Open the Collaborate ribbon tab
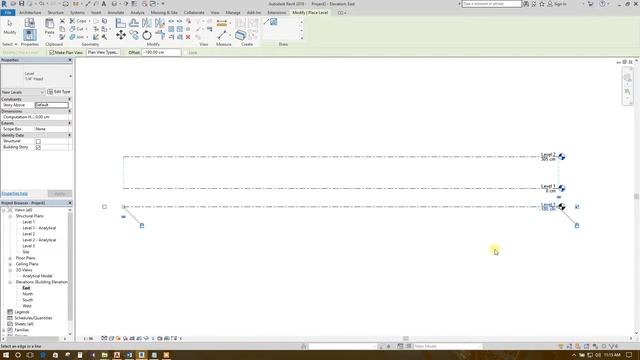Image resolution: width=640 pixels, height=360 pixels. pyautogui.click(x=194, y=13)
